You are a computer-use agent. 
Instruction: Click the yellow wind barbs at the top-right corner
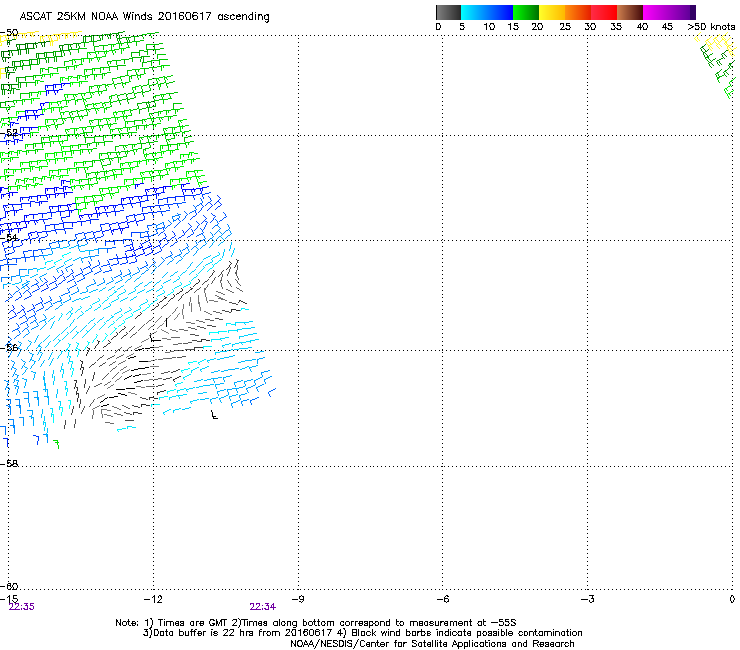717,45
